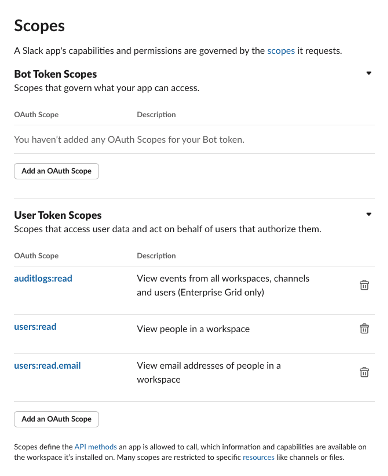
Task: Click trash icon beside users:read.email scope
Action: pos(364,372)
